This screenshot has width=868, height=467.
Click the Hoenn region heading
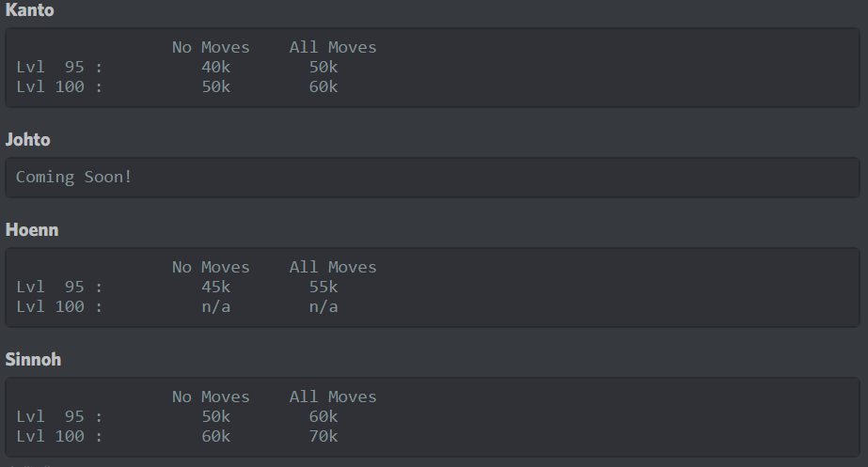click(32, 230)
